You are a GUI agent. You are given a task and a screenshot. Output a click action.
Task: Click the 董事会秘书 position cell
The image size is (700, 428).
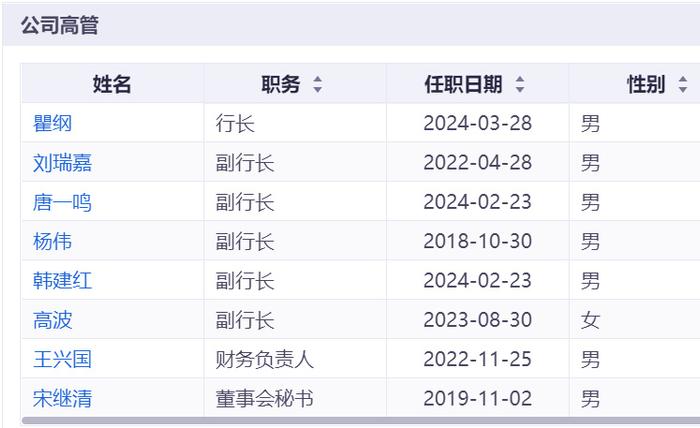point(264,399)
